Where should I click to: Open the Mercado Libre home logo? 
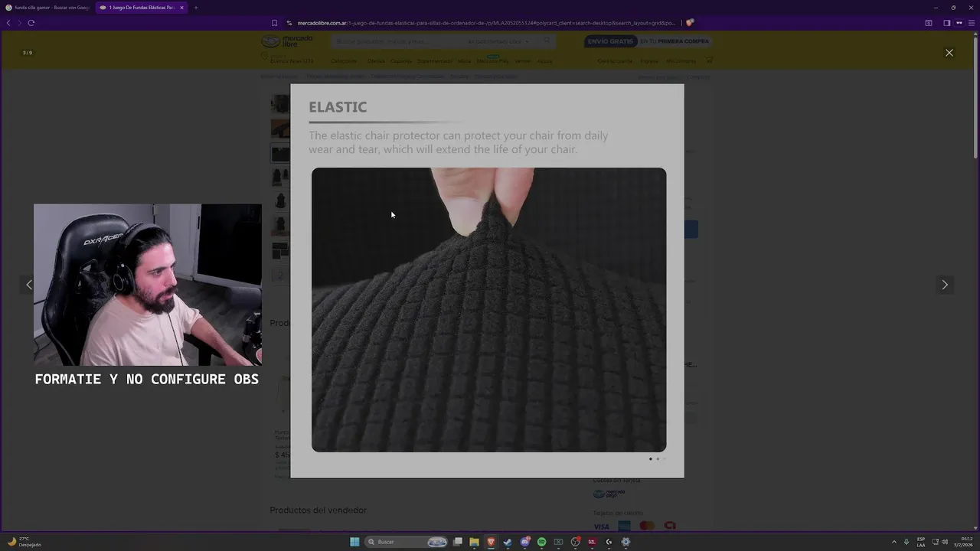pyautogui.click(x=287, y=41)
